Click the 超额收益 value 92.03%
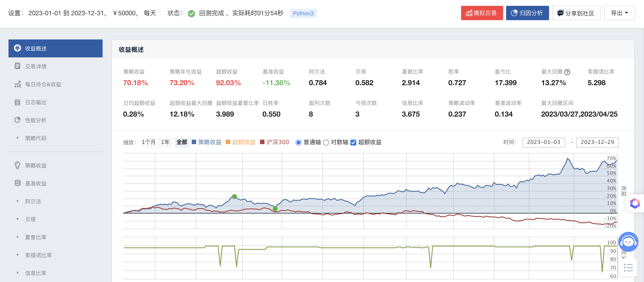644x282 pixels. [228, 83]
